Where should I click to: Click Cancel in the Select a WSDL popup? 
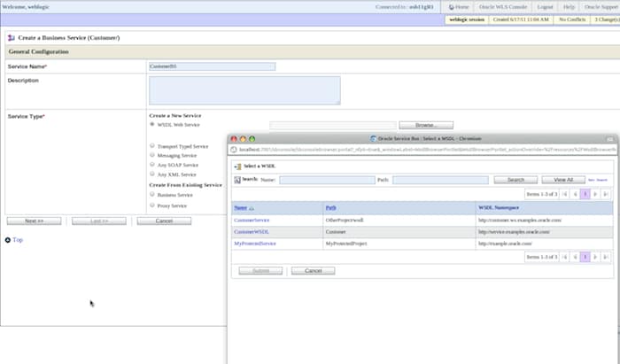(x=314, y=271)
